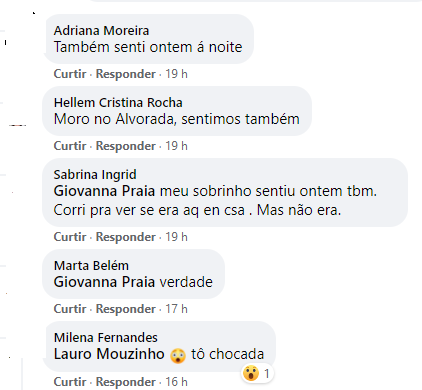Like Marta Belém's comment
The image size is (422, 390).
tap(70, 309)
